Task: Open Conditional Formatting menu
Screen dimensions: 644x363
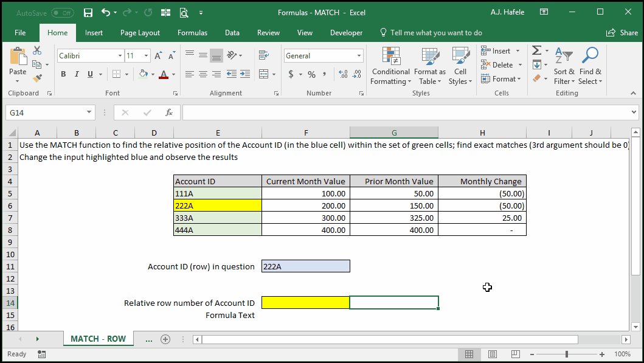Action: click(x=390, y=66)
